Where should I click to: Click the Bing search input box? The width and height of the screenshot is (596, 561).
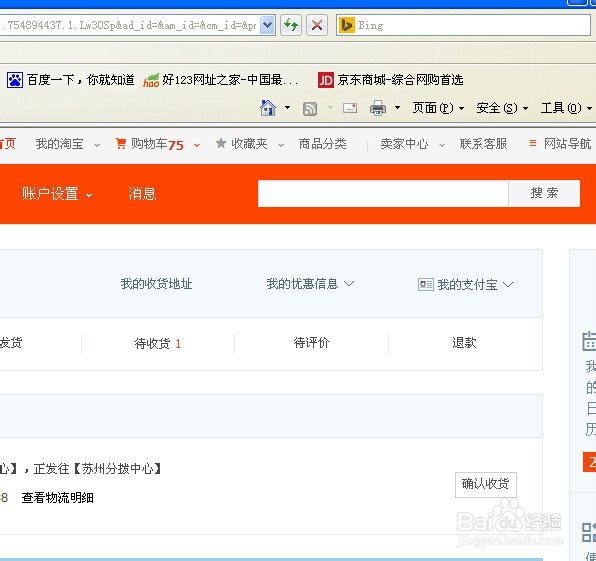463,25
